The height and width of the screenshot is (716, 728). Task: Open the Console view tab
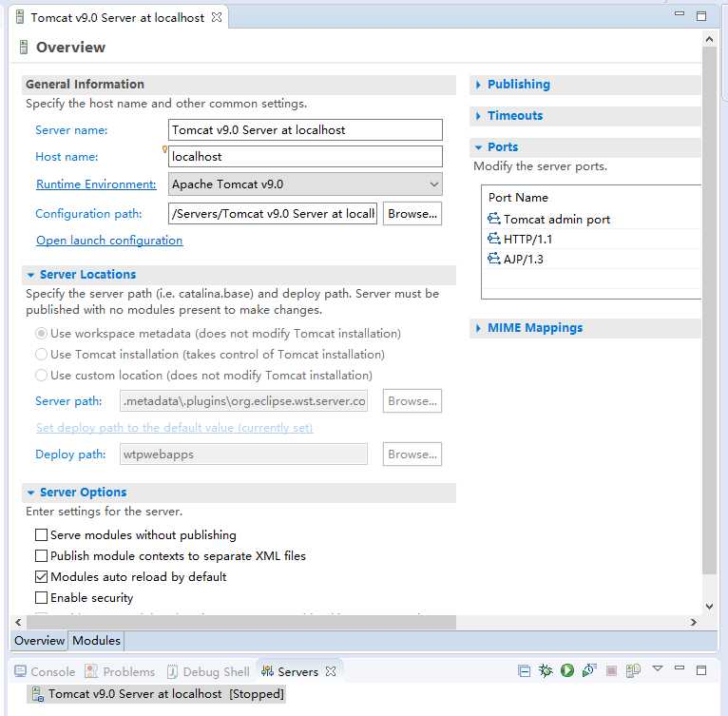[45, 671]
